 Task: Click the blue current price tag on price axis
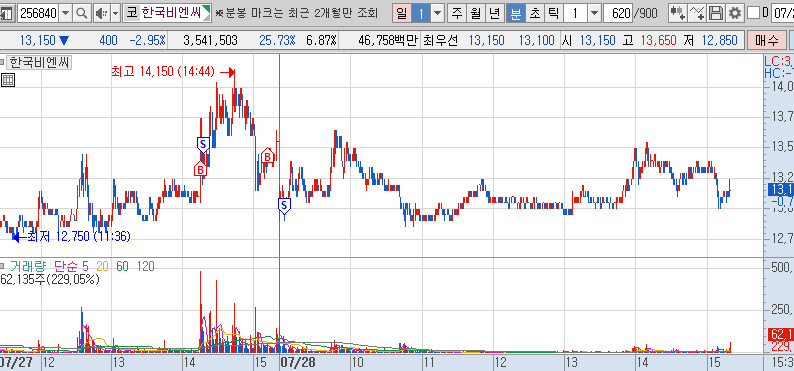pos(780,190)
